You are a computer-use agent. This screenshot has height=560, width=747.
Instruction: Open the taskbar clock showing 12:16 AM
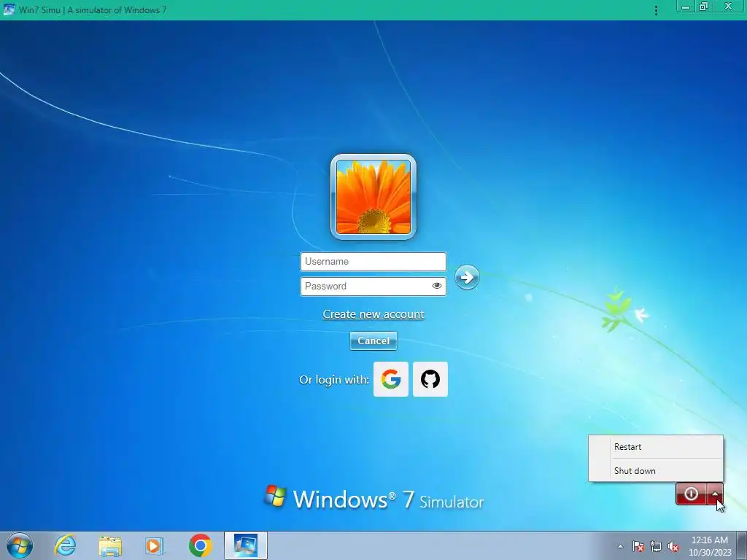click(710, 546)
